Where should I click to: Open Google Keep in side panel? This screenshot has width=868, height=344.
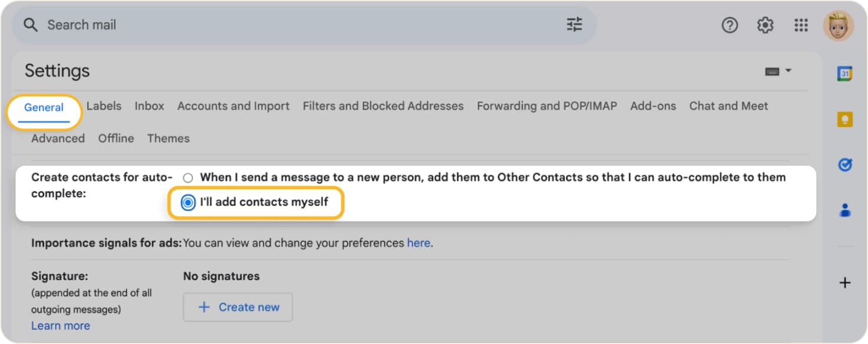(x=845, y=120)
